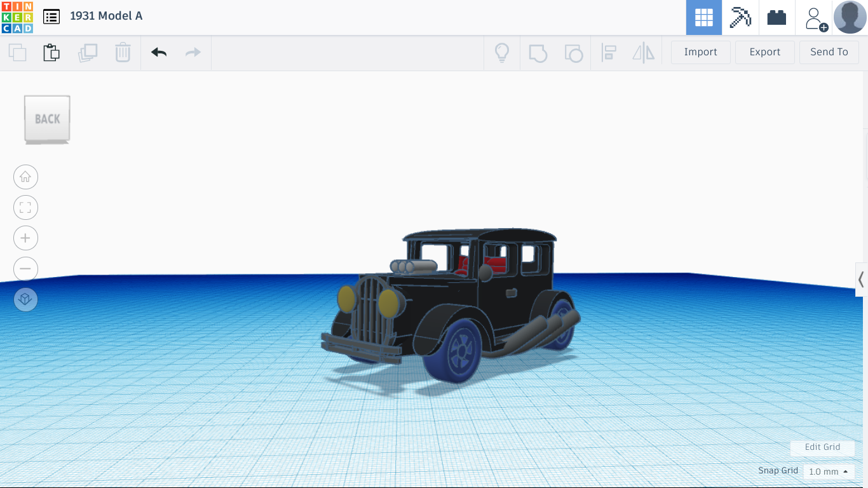Click the Fit all in view icon

25,207
